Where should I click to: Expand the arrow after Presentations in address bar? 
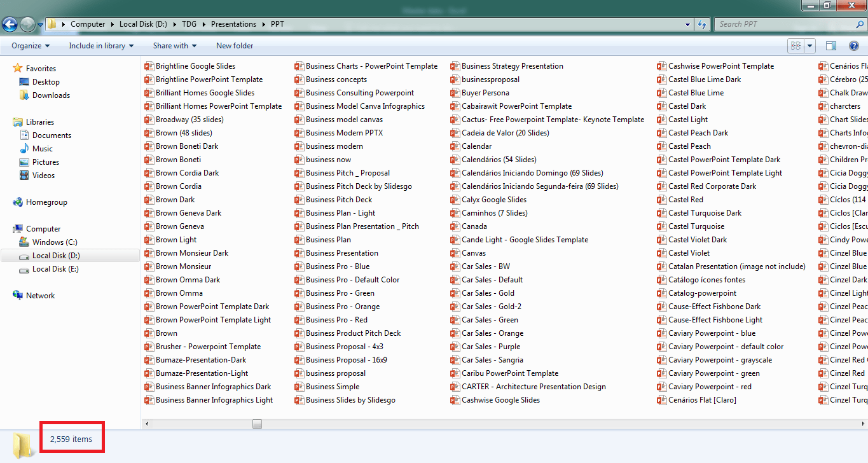coord(263,24)
